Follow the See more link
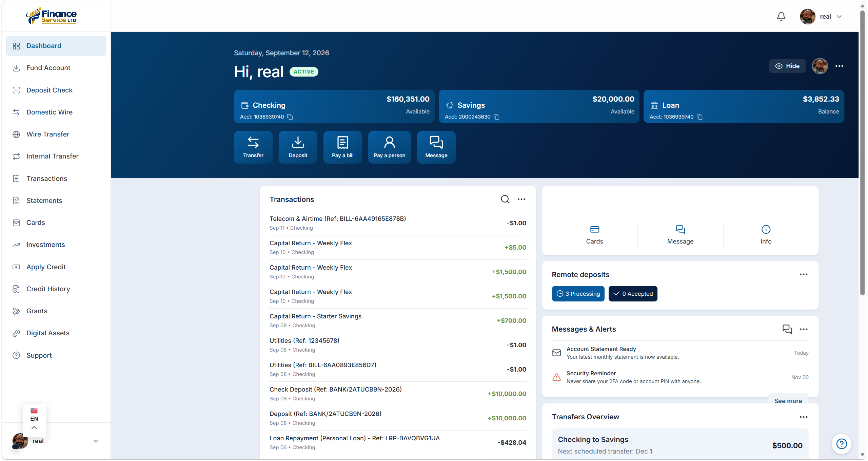This screenshot has height=461, width=868. tap(788, 401)
